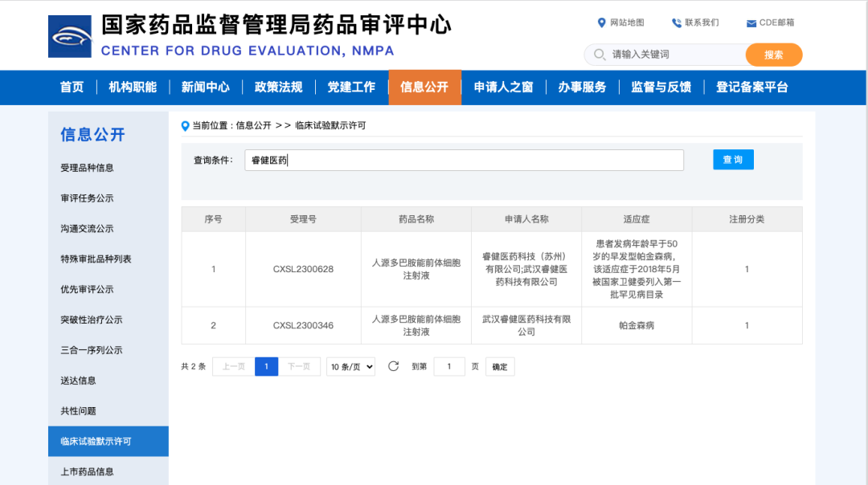Click the contact us phone icon

(x=677, y=22)
